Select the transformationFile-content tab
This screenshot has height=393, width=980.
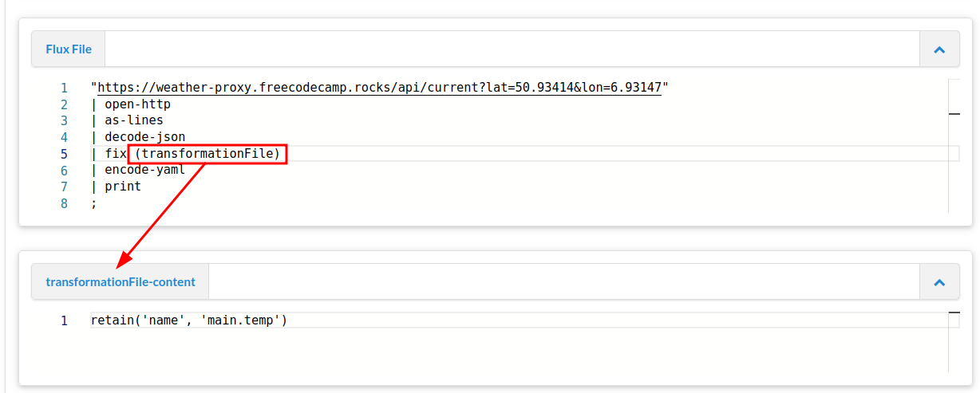121,282
